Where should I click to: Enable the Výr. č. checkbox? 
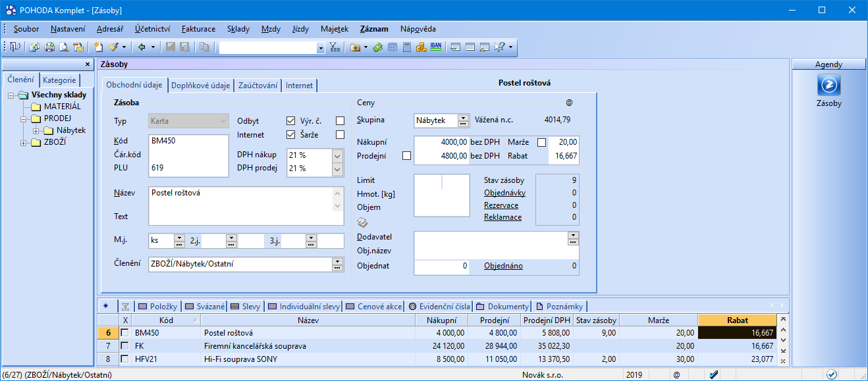340,121
